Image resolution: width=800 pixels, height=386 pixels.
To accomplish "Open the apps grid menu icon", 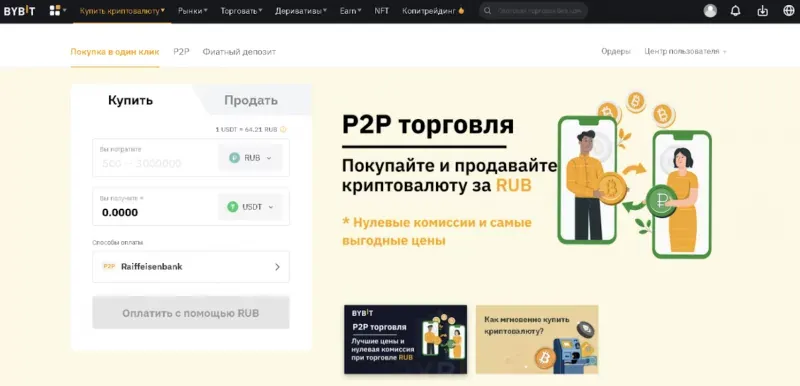I will (55, 11).
